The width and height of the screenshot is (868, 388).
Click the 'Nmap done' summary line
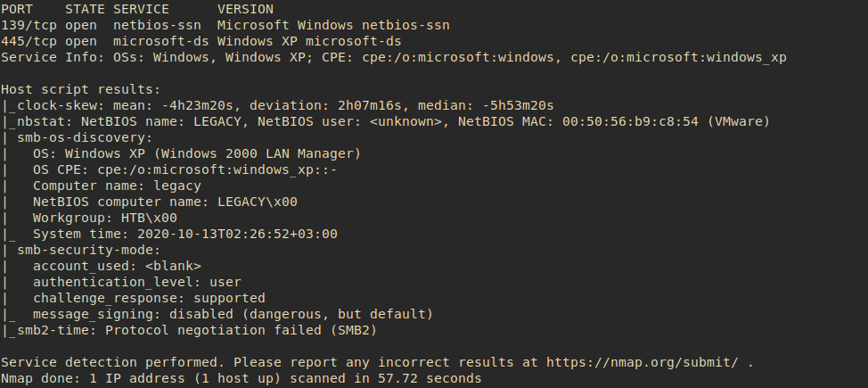click(241, 378)
